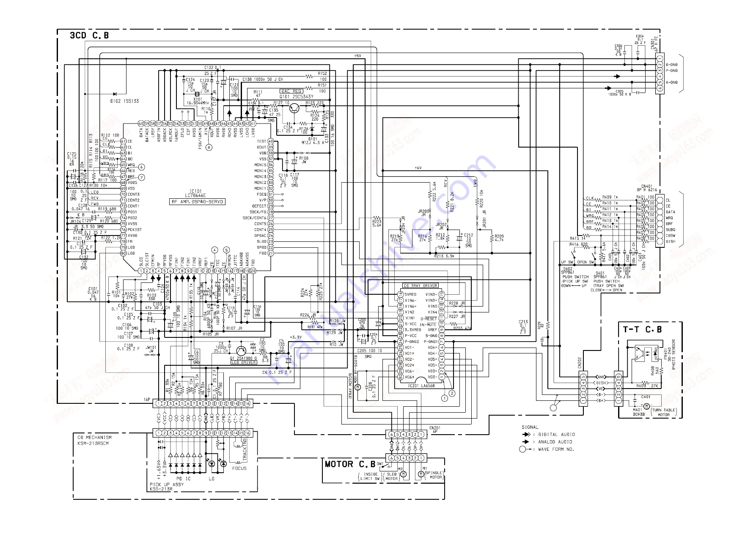The image size is (756, 534).
Task: Select the "LED DRIVER" boxed label
Action: [243, 362]
